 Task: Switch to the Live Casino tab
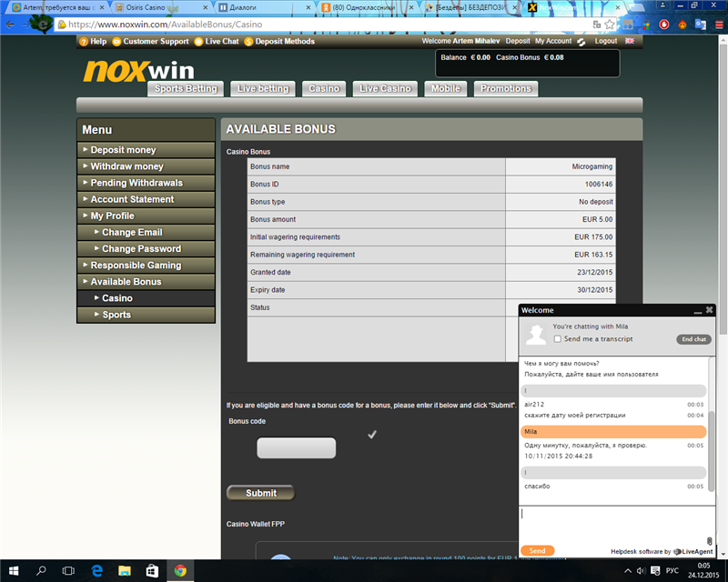pos(384,88)
